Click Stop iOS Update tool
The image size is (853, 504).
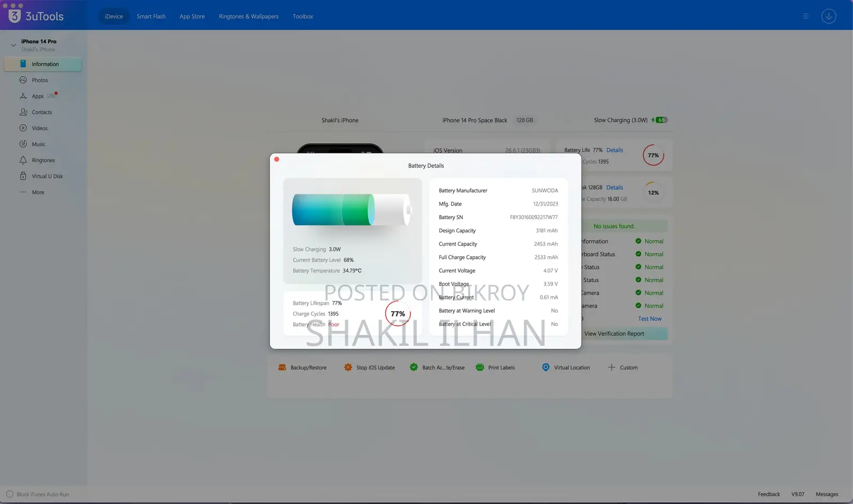click(369, 368)
